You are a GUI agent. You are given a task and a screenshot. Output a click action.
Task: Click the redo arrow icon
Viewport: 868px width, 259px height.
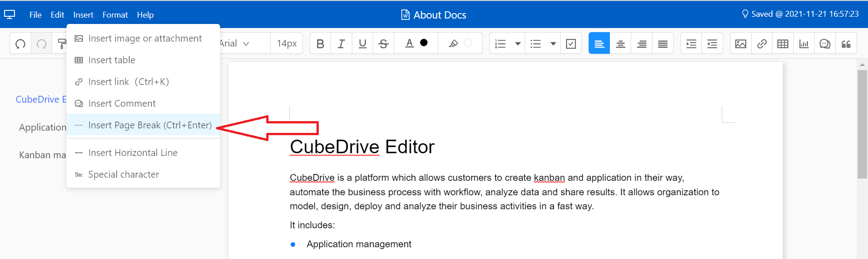point(42,44)
